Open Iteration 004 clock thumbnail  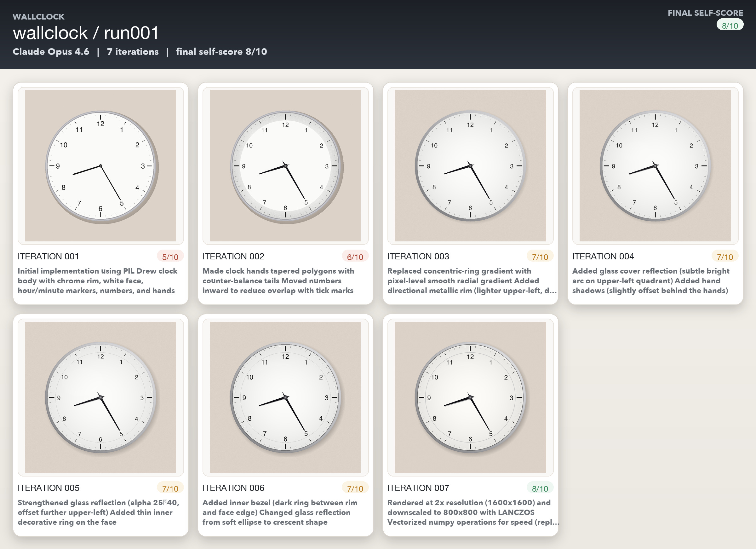[x=655, y=166]
